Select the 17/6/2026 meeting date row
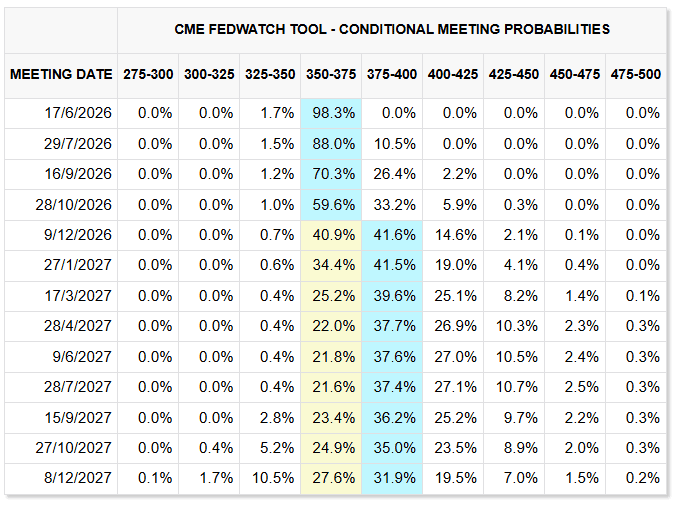This screenshot has width=674, height=506. 335,113
